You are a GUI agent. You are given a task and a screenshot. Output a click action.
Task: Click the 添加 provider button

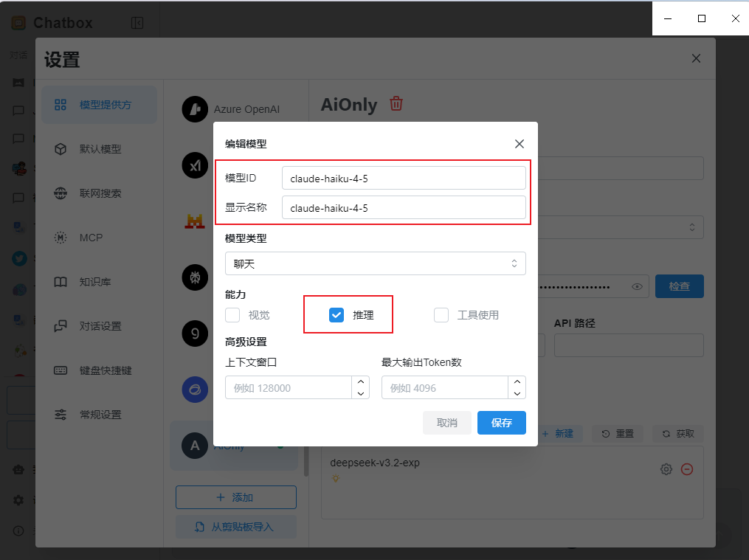236,497
